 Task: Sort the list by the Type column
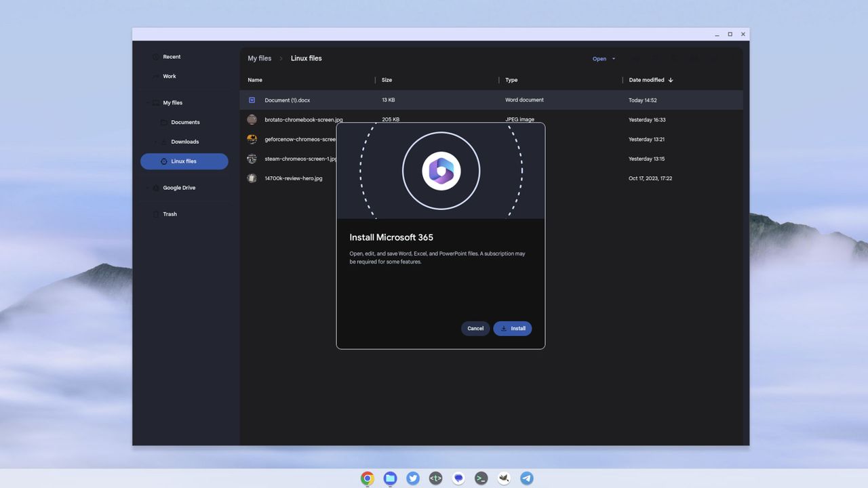click(511, 80)
